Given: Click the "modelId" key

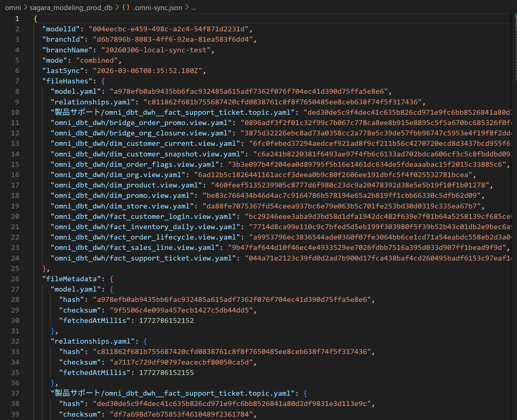Looking at the screenshot, I should coord(61,29).
